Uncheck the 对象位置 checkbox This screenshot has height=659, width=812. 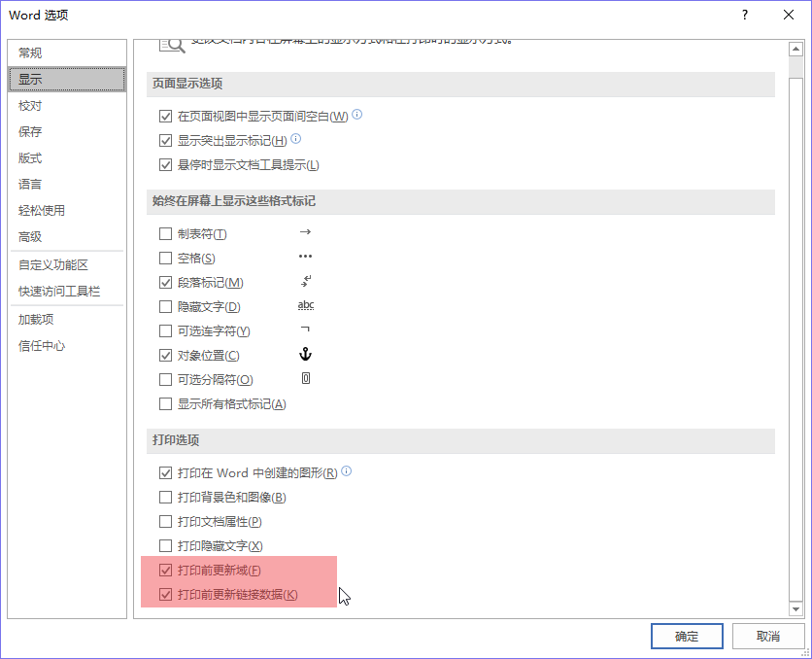tap(165, 356)
